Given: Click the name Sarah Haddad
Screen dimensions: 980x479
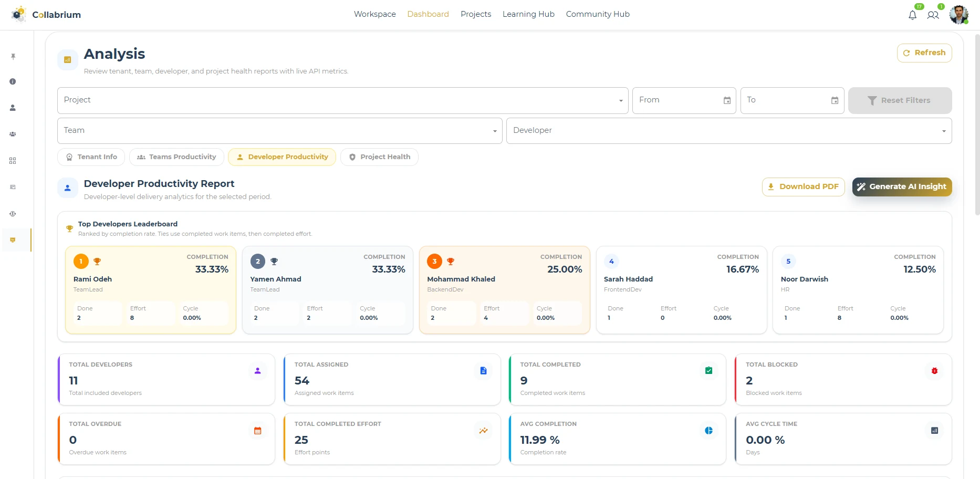Looking at the screenshot, I should coord(628,279).
